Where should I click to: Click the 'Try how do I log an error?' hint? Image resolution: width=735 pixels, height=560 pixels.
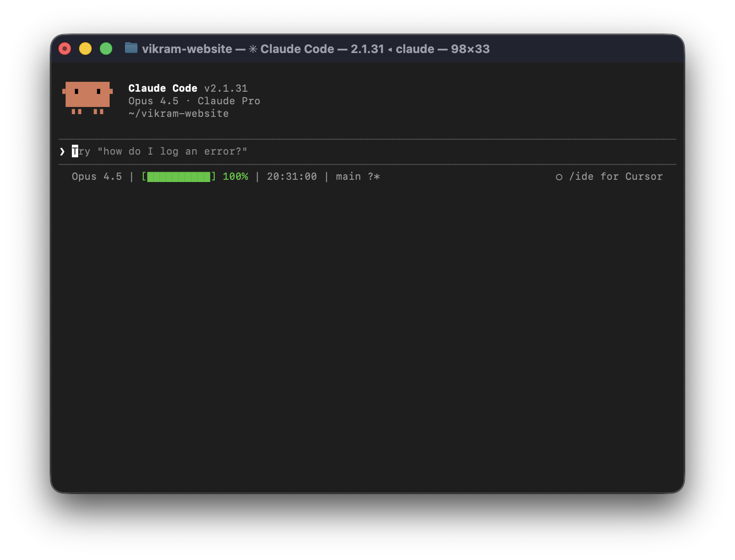pos(159,151)
